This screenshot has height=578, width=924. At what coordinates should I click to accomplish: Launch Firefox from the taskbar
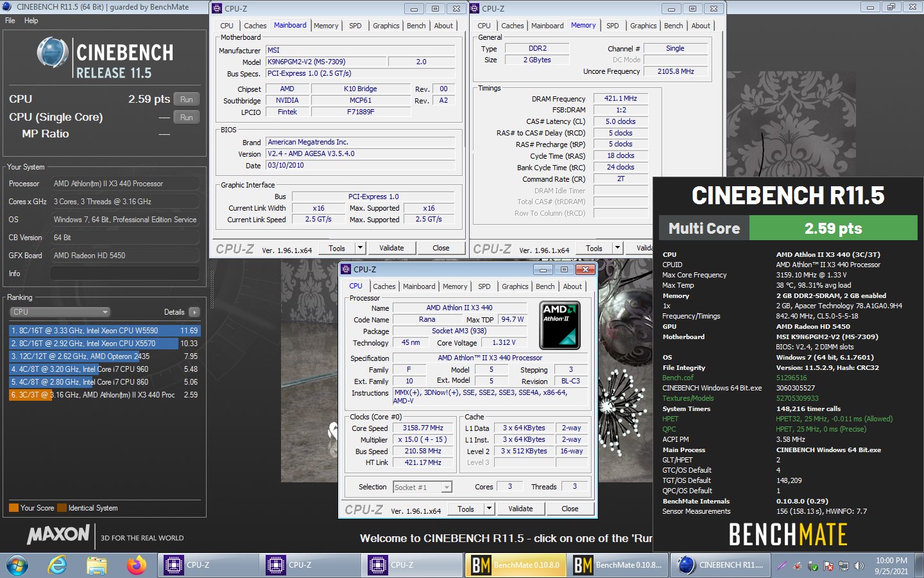(x=136, y=565)
